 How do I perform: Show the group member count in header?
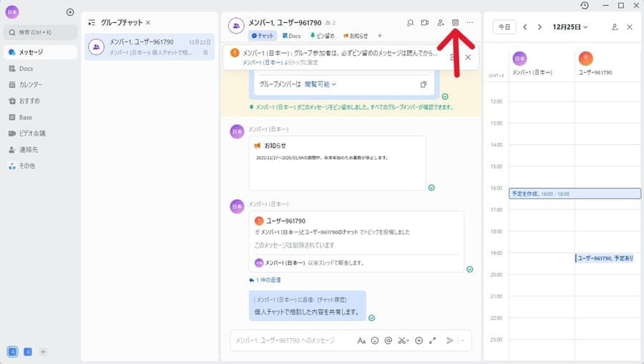(x=331, y=23)
